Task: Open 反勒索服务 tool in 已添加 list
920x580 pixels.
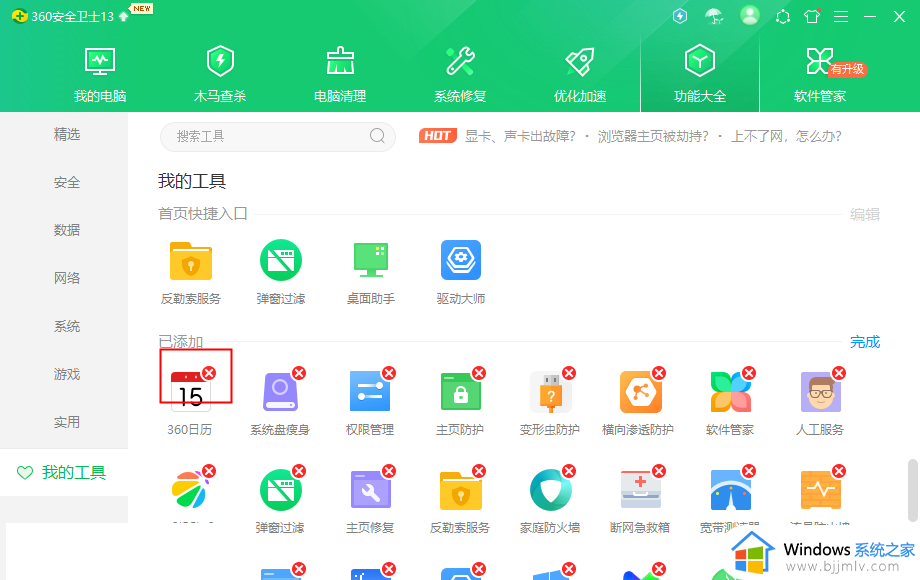Action: pyautogui.click(x=461, y=490)
